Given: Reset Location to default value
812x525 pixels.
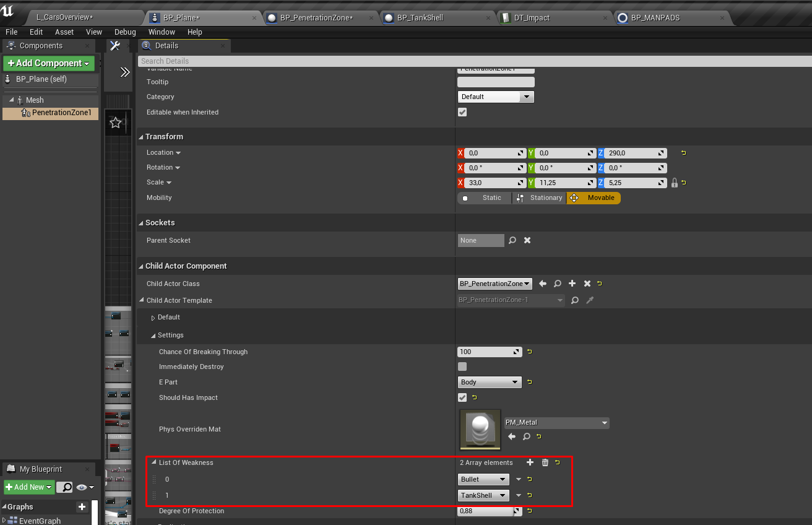Looking at the screenshot, I should coord(683,152).
